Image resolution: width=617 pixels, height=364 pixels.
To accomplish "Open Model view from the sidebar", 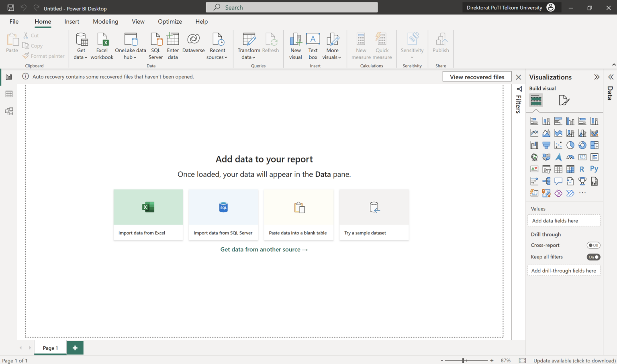I will pos(9,111).
